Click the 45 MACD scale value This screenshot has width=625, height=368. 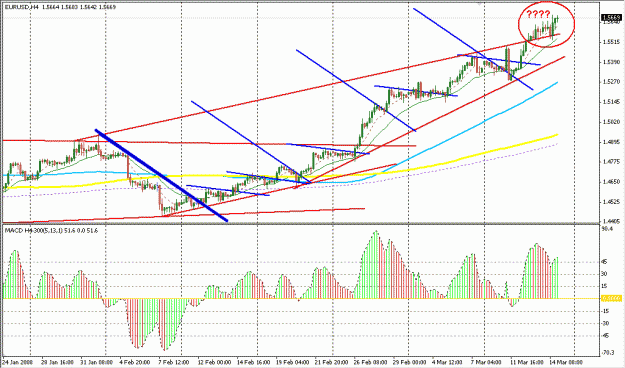604,262
